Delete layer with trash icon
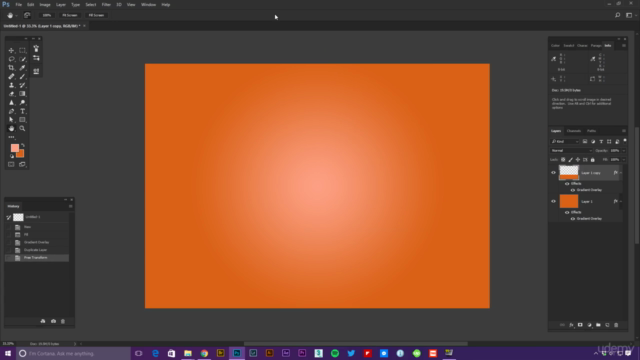This screenshot has height=360, width=640. pos(616,325)
